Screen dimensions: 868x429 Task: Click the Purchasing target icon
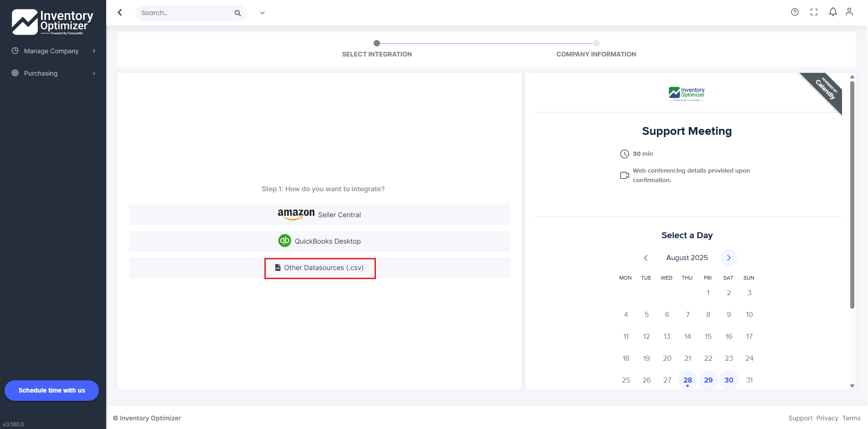tap(15, 73)
